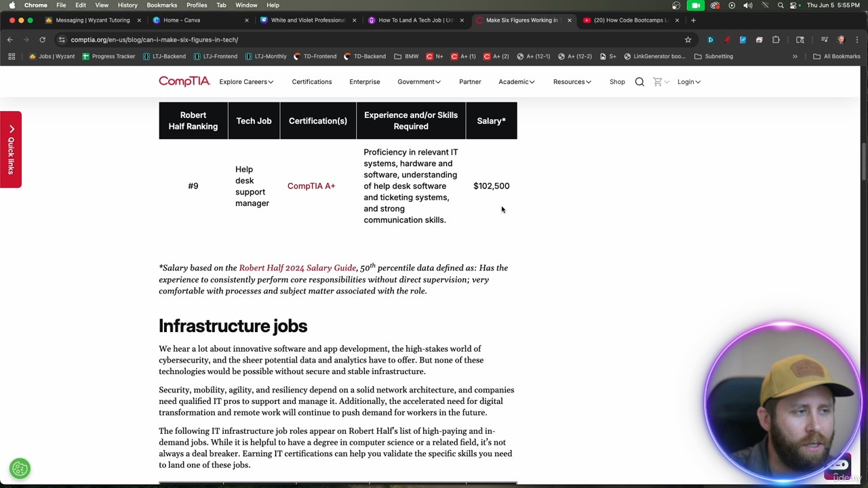Image resolution: width=868 pixels, height=488 pixels.
Task: Open the site search magnifier
Action: (x=639, y=82)
